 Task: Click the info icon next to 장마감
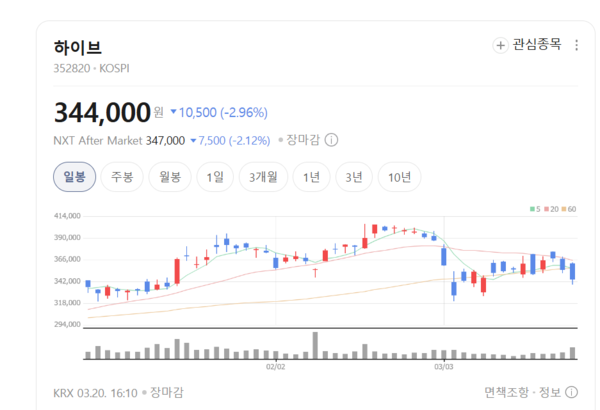(331, 141)
